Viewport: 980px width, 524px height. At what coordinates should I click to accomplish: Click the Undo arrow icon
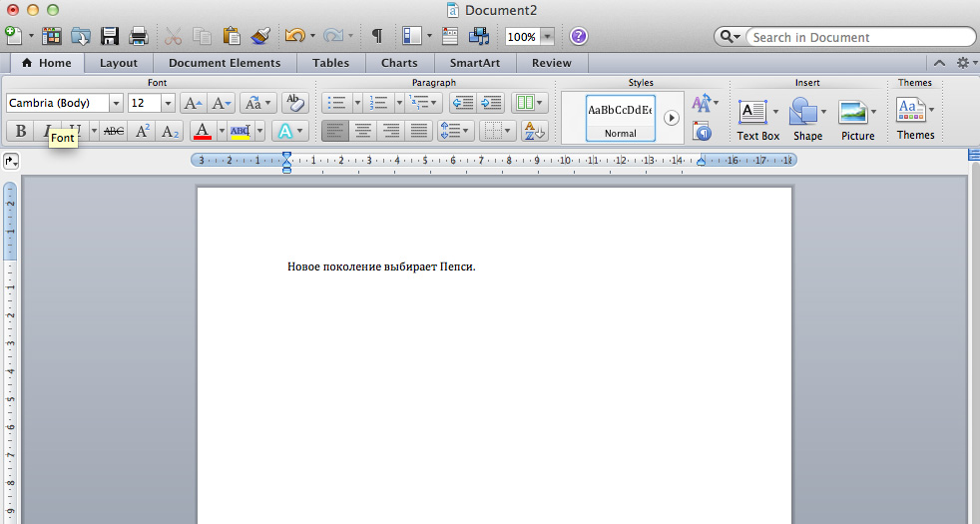(x=293, y=37)
